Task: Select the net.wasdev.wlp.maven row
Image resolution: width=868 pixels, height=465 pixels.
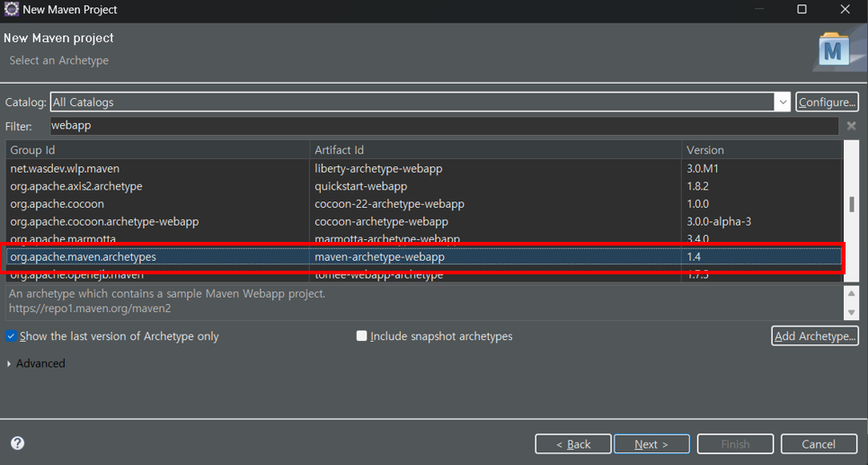Action: click(x=424, y=168)
